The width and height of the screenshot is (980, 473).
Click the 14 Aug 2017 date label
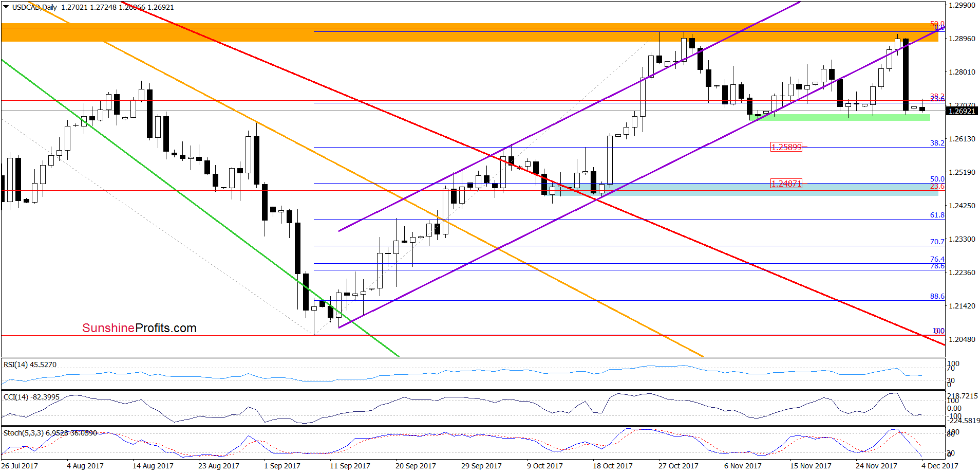(x=153, y=466)
